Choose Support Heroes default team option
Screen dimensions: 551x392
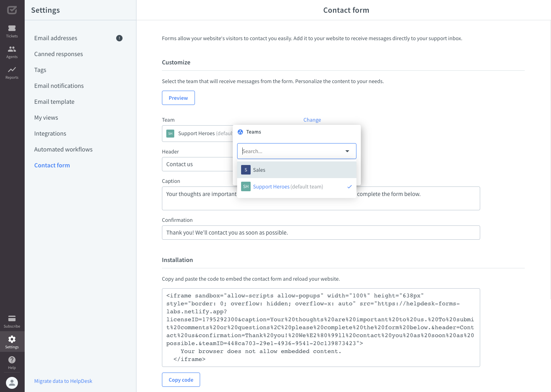278,186
